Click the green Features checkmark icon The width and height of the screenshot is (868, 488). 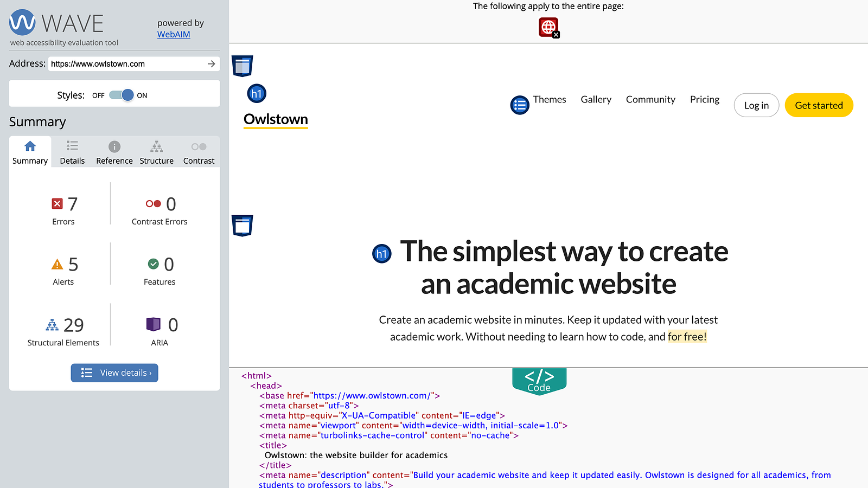[x=154, y=264]
